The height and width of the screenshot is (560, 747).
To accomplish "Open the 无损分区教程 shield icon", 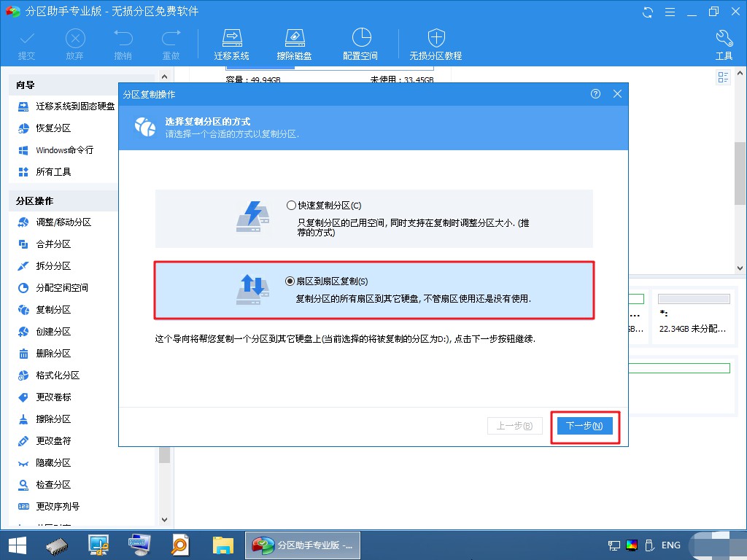I will (x=436, y=44).
